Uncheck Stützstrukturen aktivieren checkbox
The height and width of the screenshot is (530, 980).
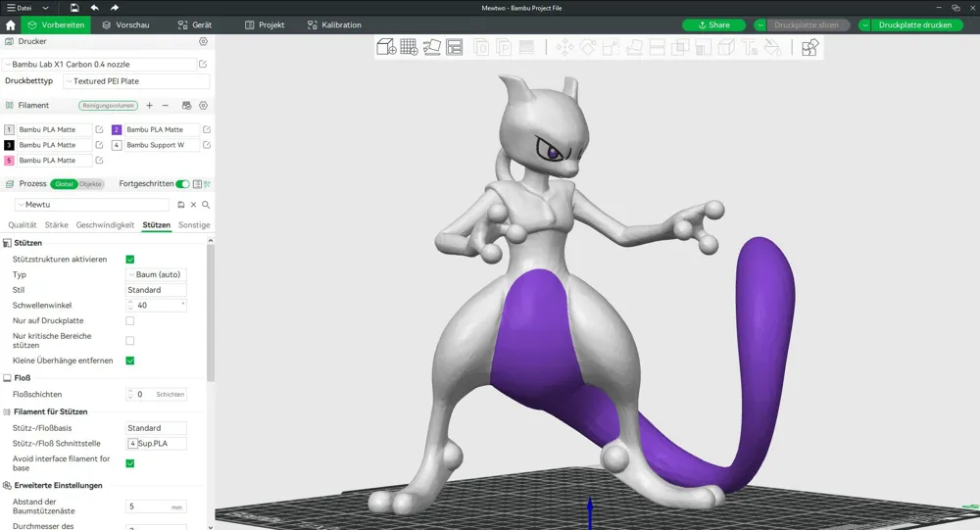[x=130, y=260]
